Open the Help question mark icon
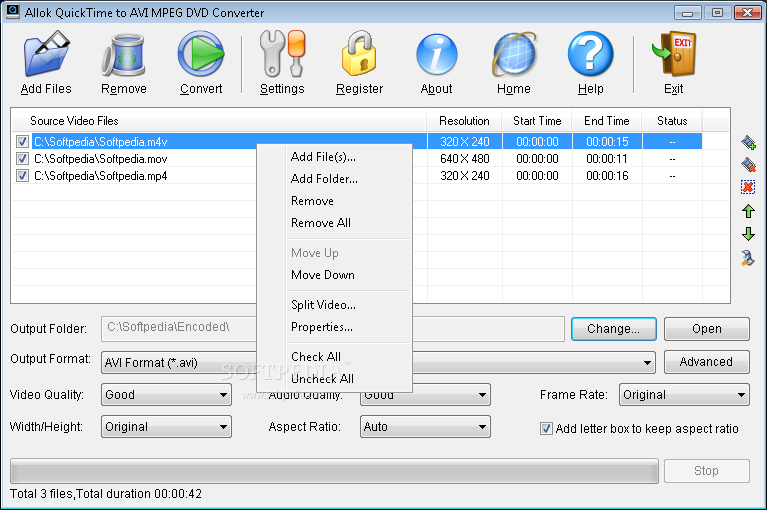Viewport: 767px width, 510px height. point(590,54)
